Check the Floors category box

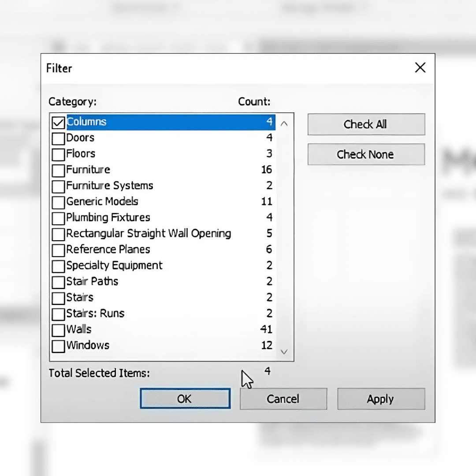[58, 155]
